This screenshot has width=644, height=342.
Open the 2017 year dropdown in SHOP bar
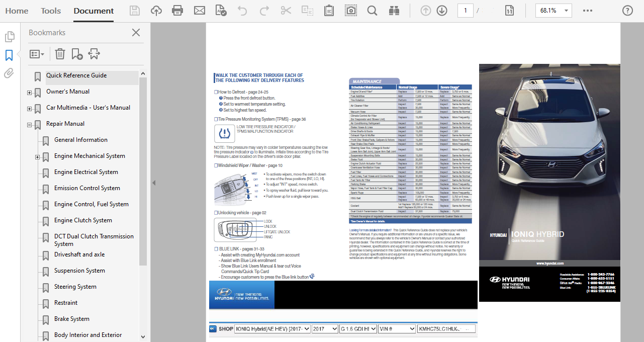[325, 328]
